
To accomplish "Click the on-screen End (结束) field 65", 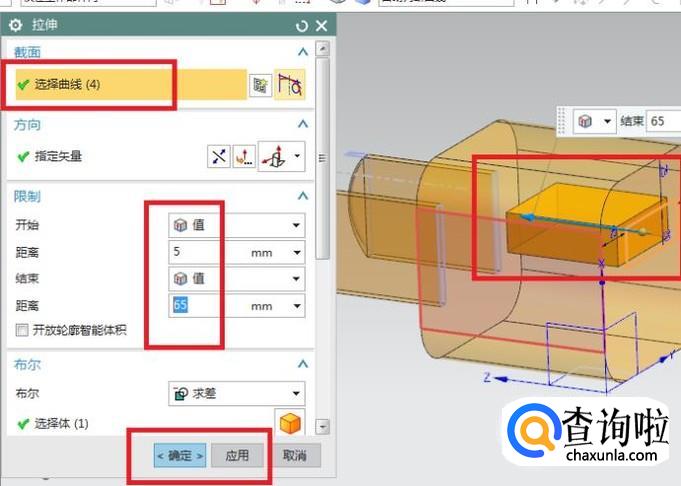I will (x=663, y=121).
